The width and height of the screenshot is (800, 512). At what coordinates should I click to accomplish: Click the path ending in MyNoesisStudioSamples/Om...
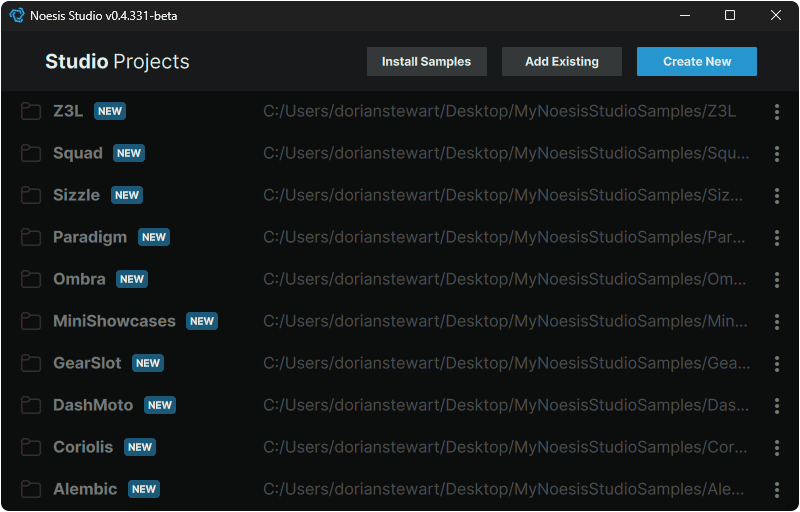tap(505, 279)
